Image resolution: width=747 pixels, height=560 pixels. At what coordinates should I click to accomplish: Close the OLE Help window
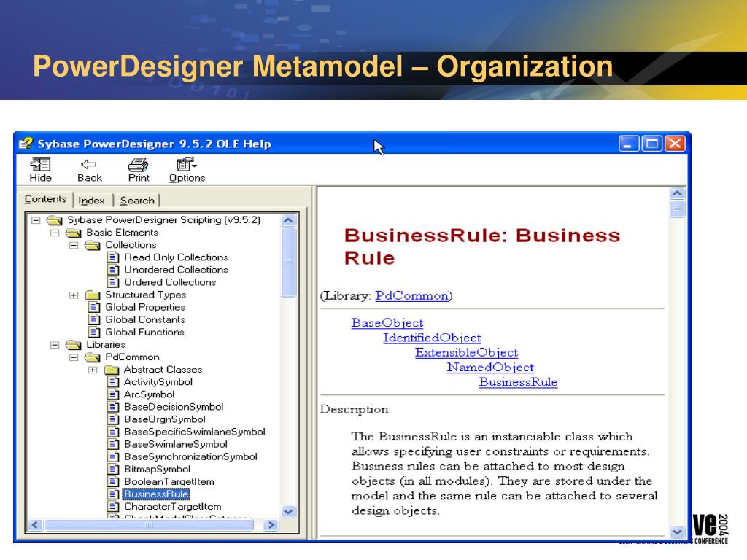(675, 144)
